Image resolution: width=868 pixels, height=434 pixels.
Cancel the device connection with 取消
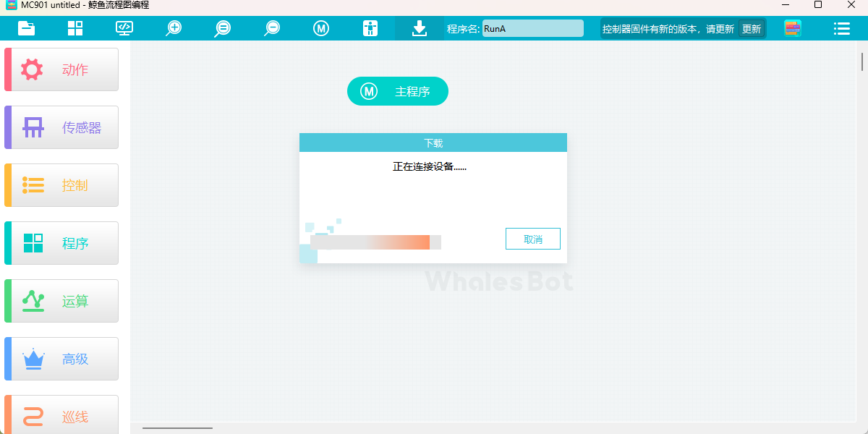[533, 239]
